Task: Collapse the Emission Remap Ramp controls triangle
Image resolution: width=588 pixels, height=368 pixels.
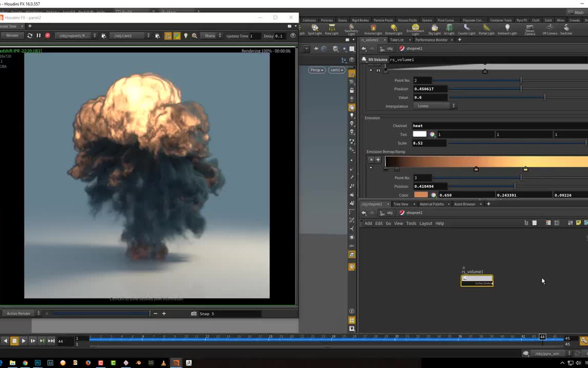Action: coord(371,168)
